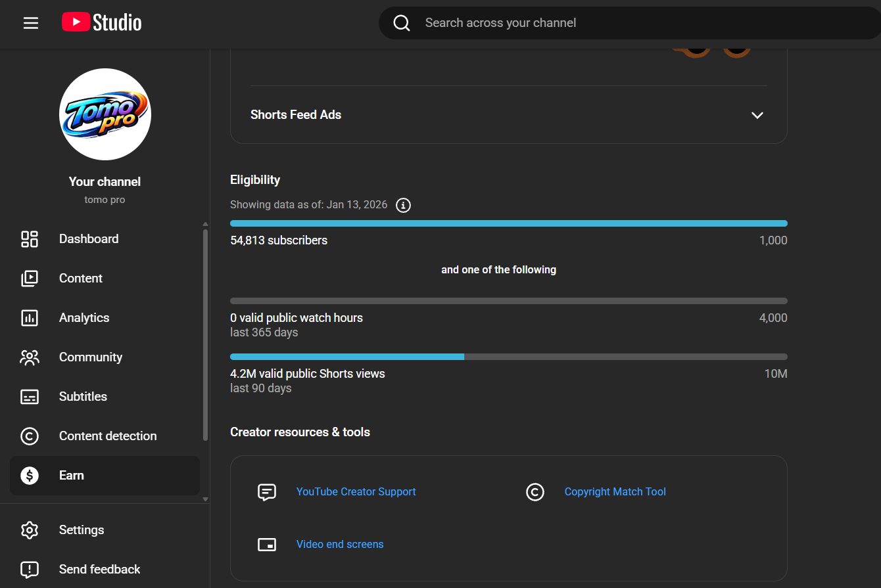This screenshot has height=588, width=881.
Task: Open the YouTube Creator Support link
Action: click(x=356, y=492)
